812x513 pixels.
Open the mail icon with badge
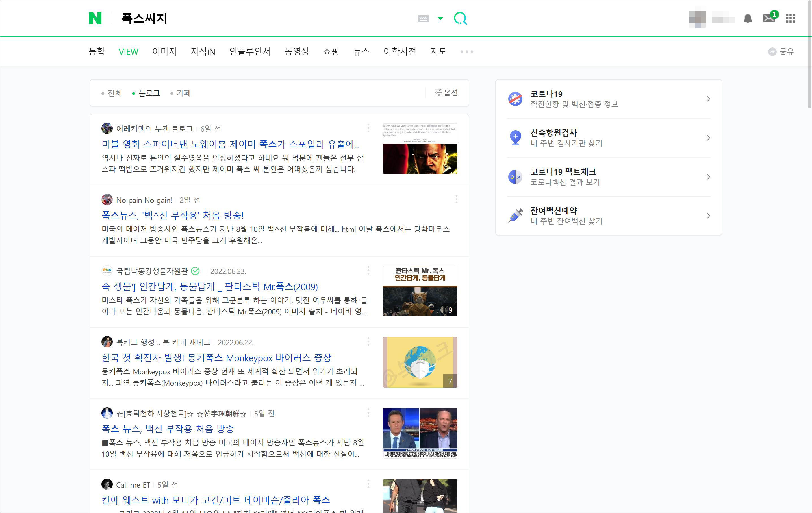coord(769,18)
